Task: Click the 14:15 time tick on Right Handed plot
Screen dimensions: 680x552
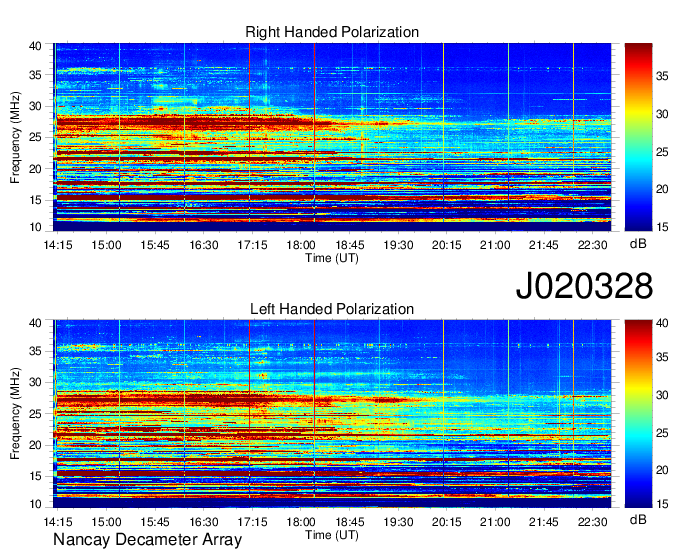Action: point(58,245)
